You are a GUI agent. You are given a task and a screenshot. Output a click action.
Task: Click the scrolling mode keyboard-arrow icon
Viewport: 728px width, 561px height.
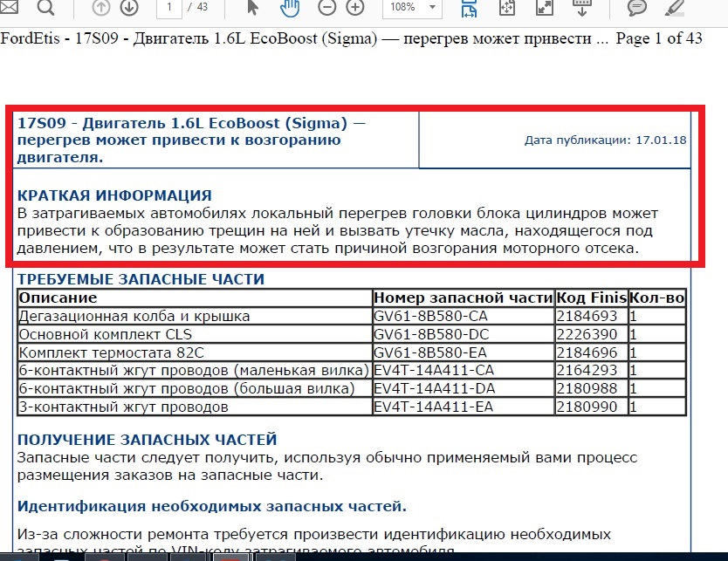[581, 7]
